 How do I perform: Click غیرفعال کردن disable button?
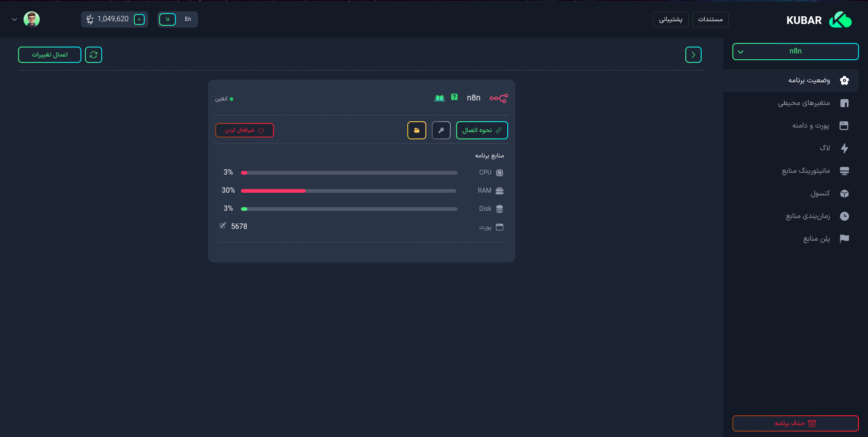pos(245,130)
